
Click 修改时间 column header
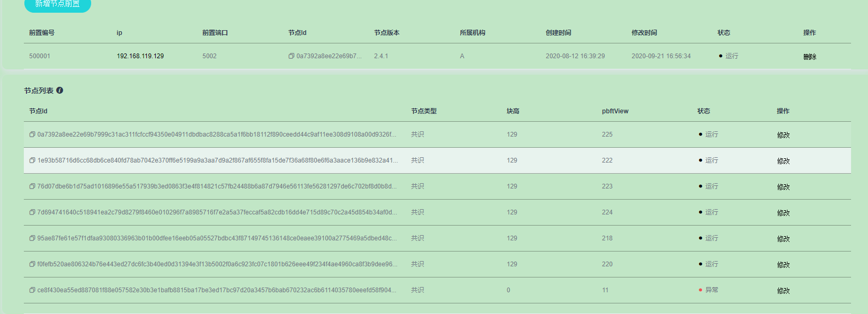coord(644,33)
